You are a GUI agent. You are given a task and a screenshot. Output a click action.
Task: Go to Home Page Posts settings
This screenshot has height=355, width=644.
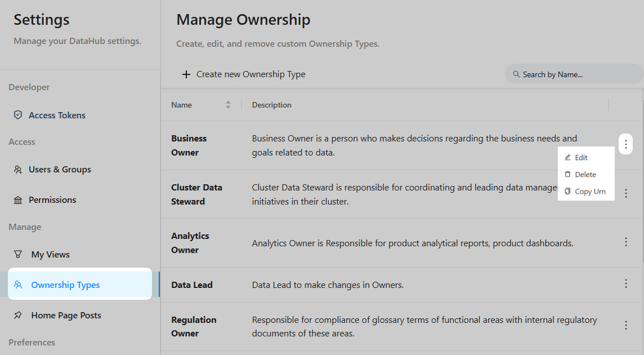(x=66, y=316)
